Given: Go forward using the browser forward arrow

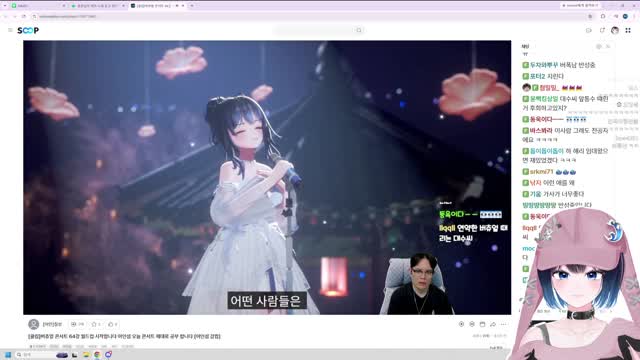Looking at the screenshot, I should tap(15, 16).
